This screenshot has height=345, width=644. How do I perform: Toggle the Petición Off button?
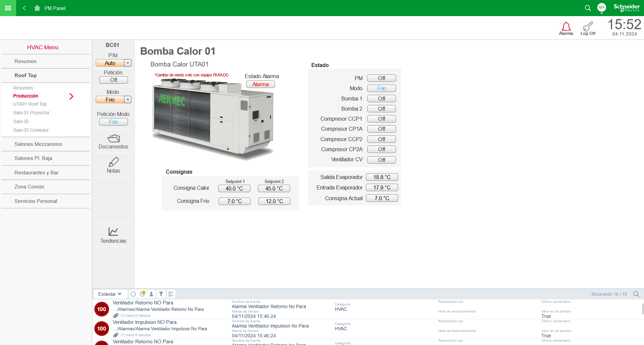[113, 80]
